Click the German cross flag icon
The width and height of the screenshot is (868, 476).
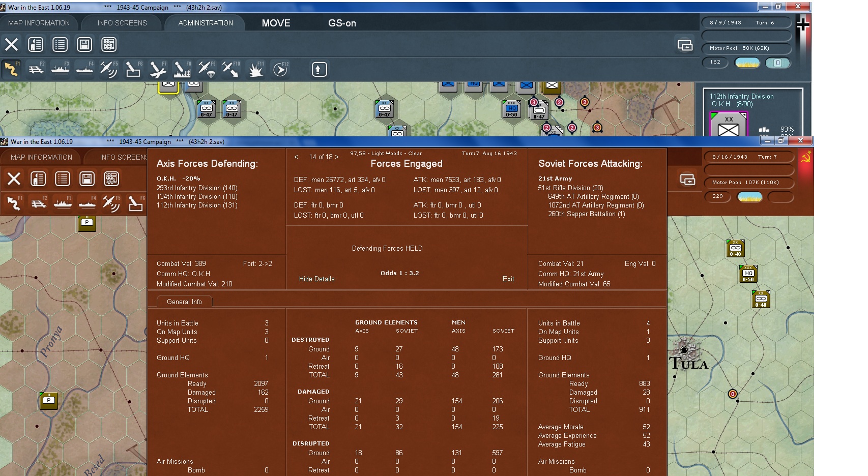click(x=803, y=23)
